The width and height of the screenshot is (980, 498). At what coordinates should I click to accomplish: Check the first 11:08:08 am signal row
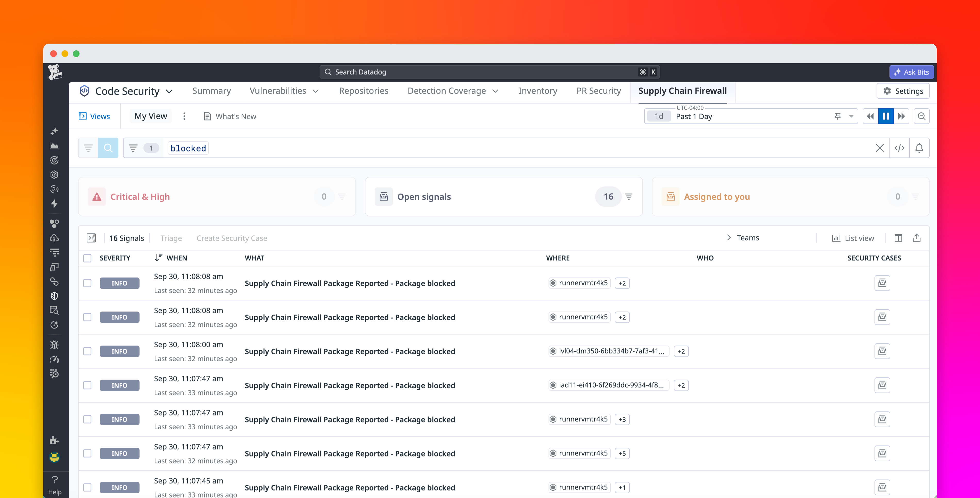[x=87, y=283]
